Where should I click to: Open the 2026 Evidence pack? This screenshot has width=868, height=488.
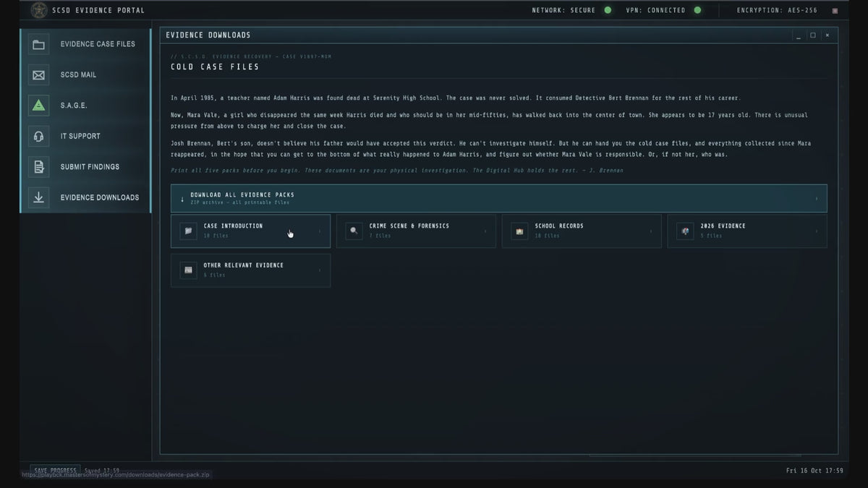[x=747, y=231]
